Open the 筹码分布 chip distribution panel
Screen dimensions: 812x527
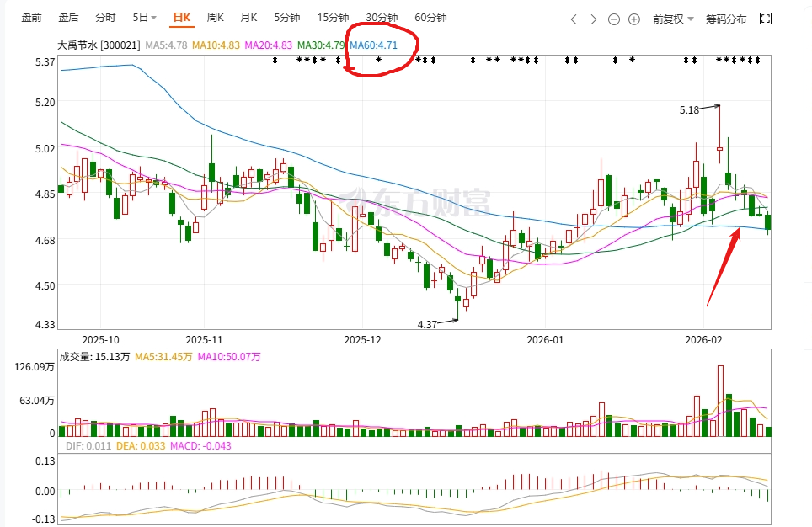(726, 19)
